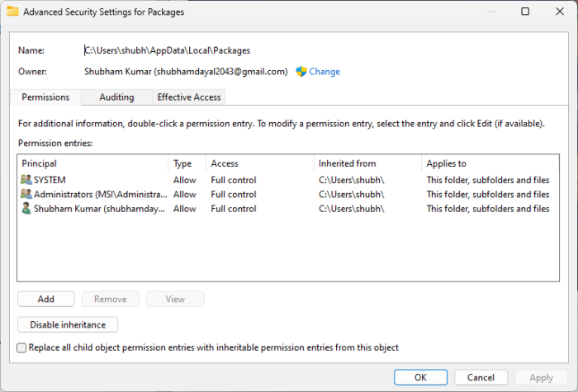Screen dimensions: 578x392
Task: Click the Cancel button
Action: tap(481, 377)
